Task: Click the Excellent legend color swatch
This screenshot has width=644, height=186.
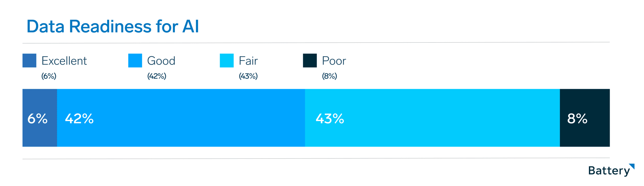Action: [29, 61]
